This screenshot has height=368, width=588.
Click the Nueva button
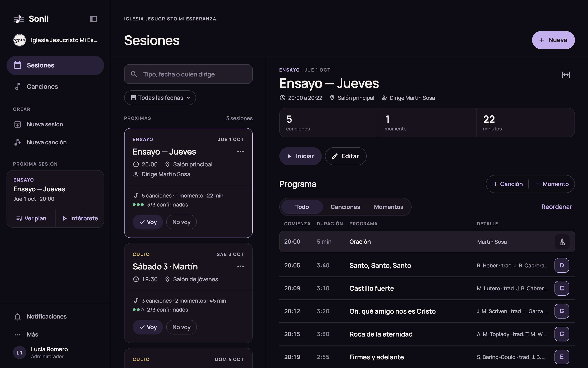[x=553, y=40]
